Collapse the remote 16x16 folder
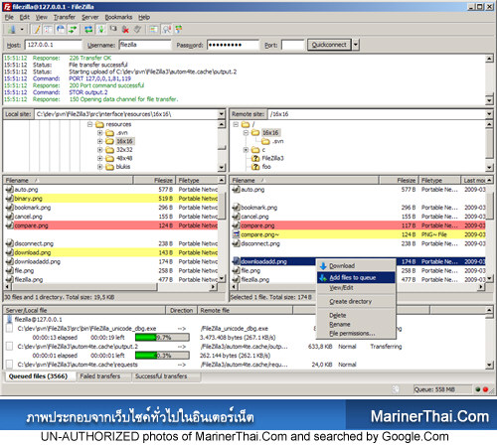This screenshot has width=497, height=448. [246, 133]
